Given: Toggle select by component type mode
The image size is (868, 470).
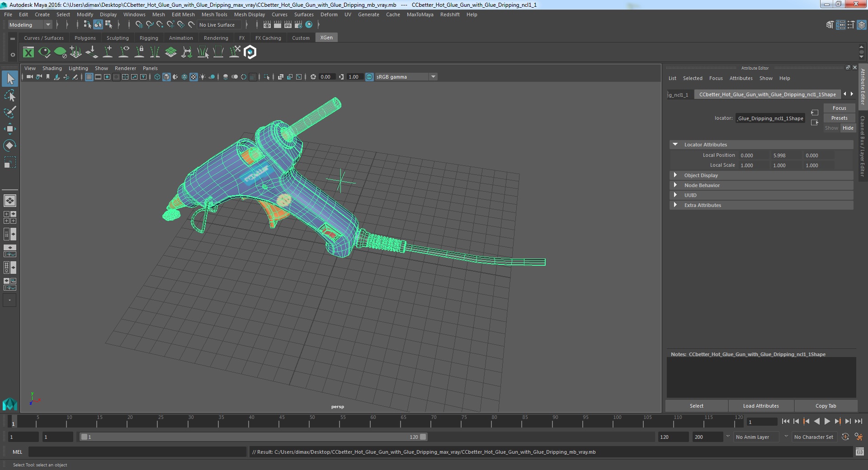Looking at the screenshot, I should pyautogui.click(x=108, y=25).
